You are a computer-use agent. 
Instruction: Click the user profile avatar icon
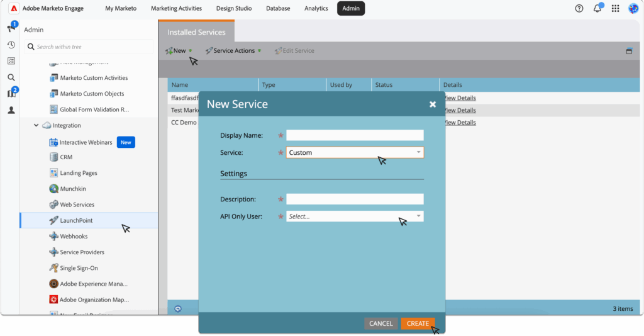pos(633,8)
